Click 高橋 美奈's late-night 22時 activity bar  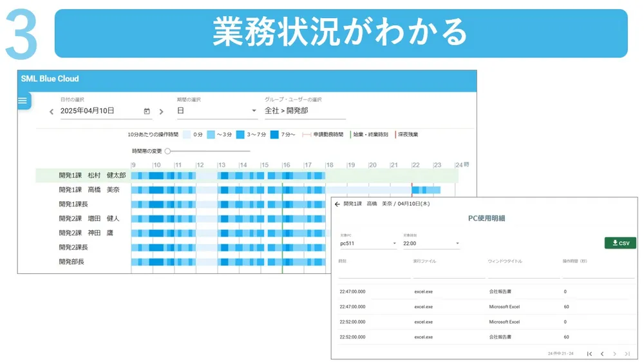pos(426,190)
